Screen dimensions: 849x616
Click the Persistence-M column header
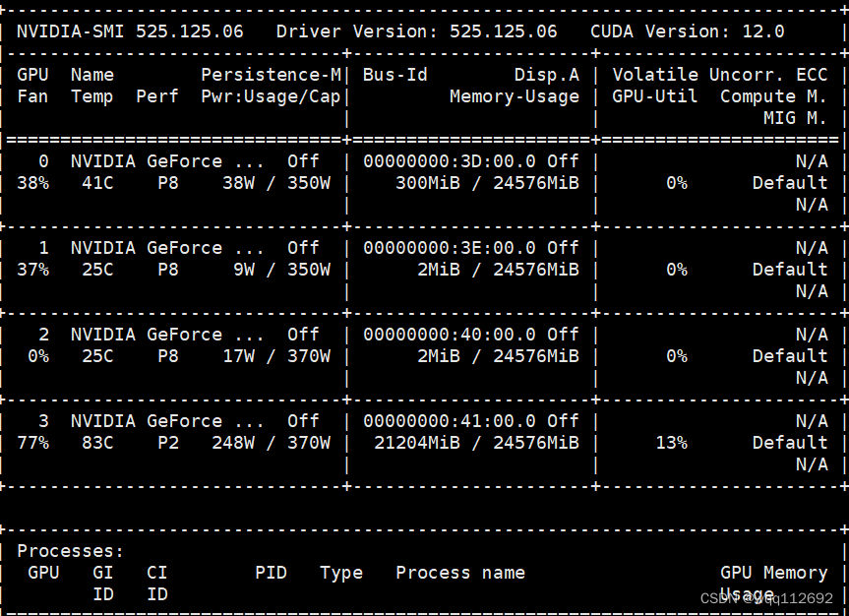272,75
